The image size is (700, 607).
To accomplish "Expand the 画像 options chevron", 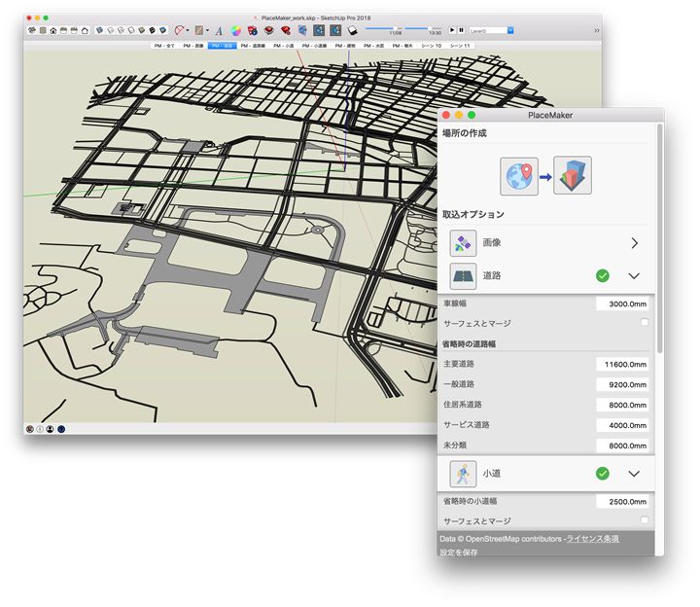I will coord(635,243).
